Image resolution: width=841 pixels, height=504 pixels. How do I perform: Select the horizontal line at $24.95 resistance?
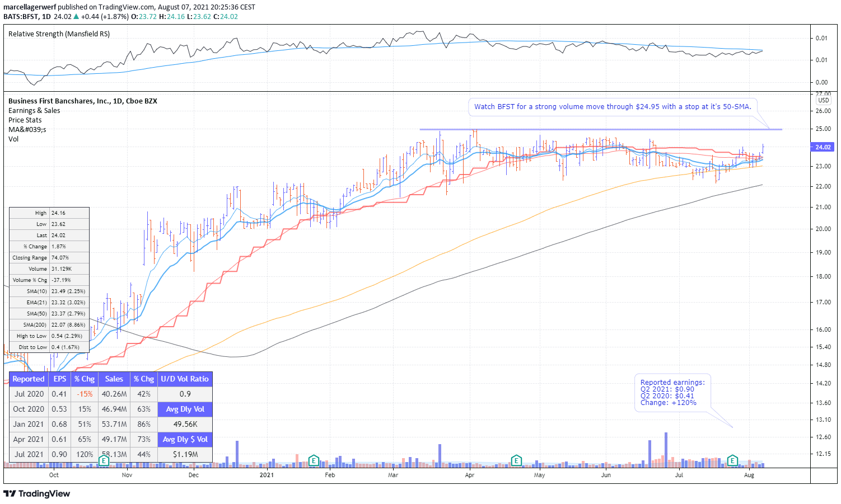[x=600, y=130]
